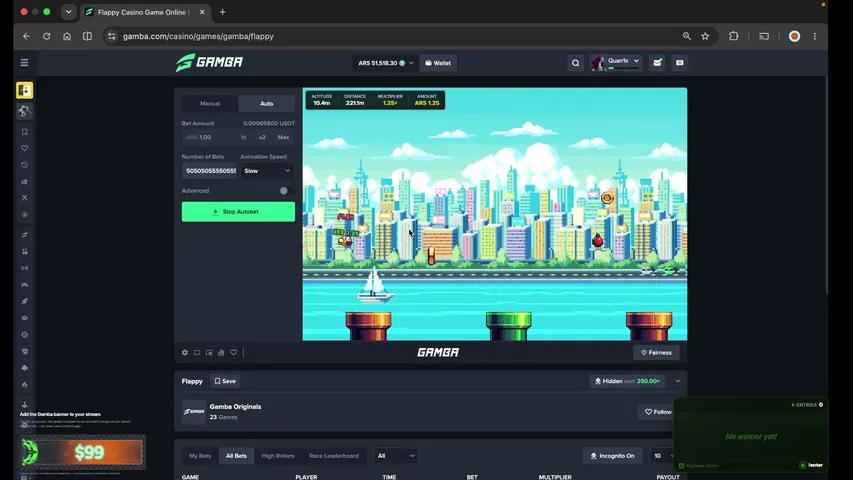Screen dimensions: 853x480
Task: Switch to My Bets tab
Action: [x=200, y=456]
